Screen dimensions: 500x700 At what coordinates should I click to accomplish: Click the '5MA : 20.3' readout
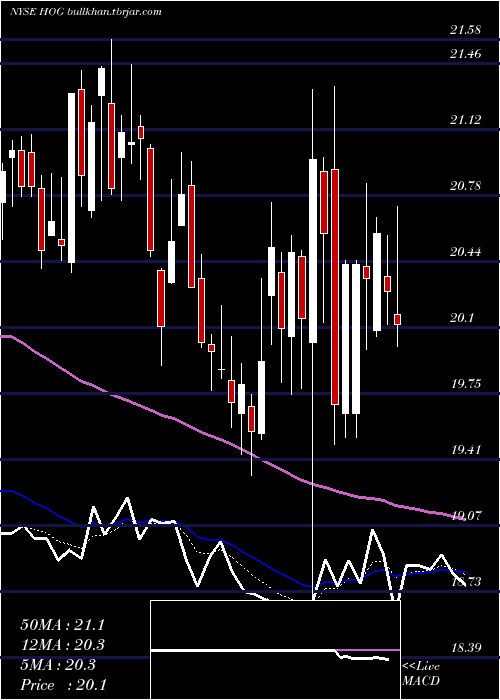58,665
